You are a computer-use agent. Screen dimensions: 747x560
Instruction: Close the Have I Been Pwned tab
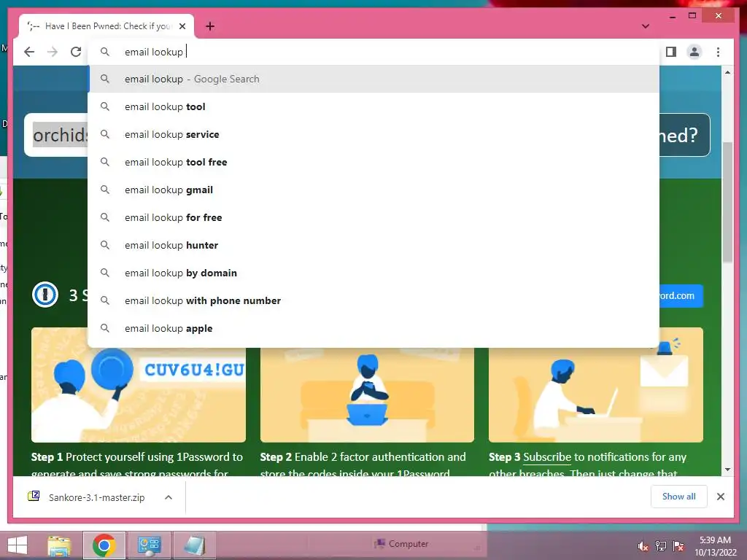point(182,26)
